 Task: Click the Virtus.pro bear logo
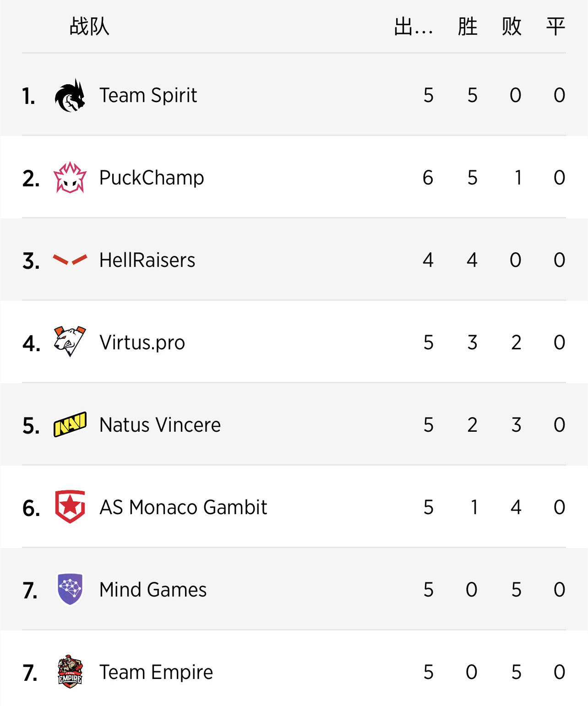(x=70, y=342)
